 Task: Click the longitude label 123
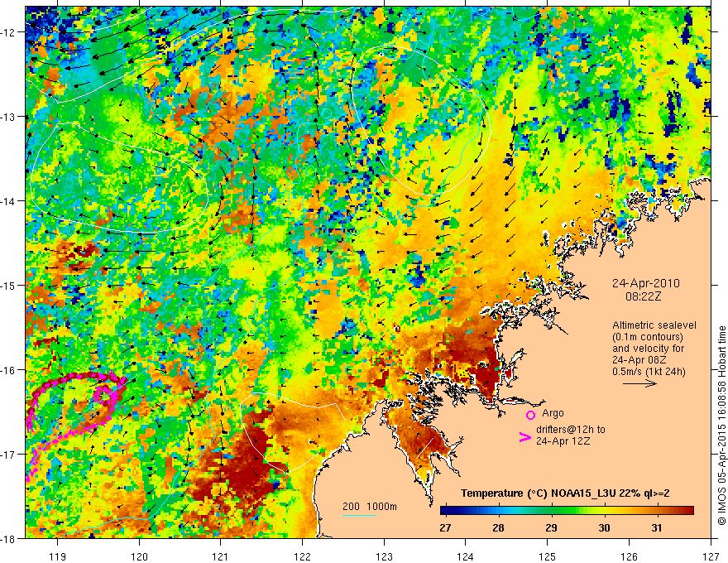point(384,556)
